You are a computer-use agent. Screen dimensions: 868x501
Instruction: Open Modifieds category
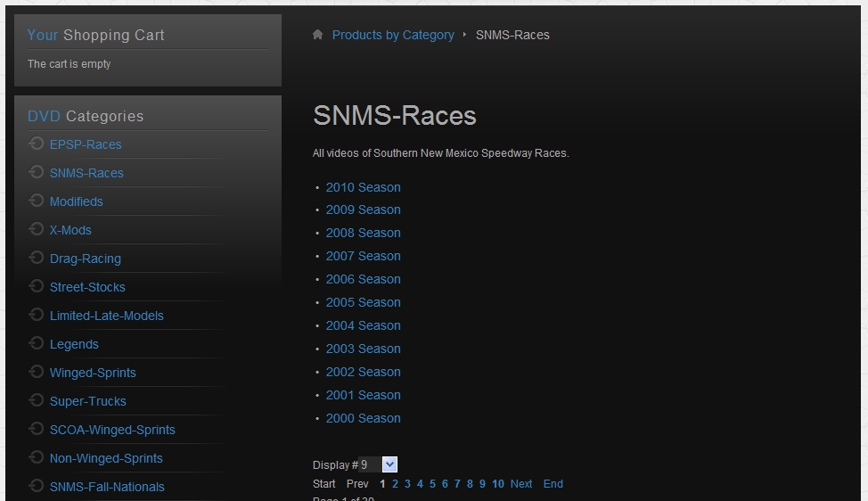(x=77, y=201)
